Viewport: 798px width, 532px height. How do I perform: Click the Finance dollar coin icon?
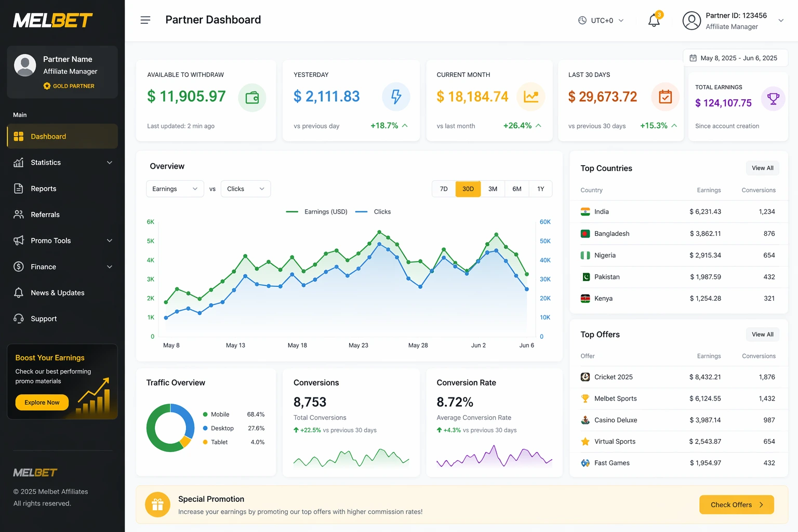[19, 267]
